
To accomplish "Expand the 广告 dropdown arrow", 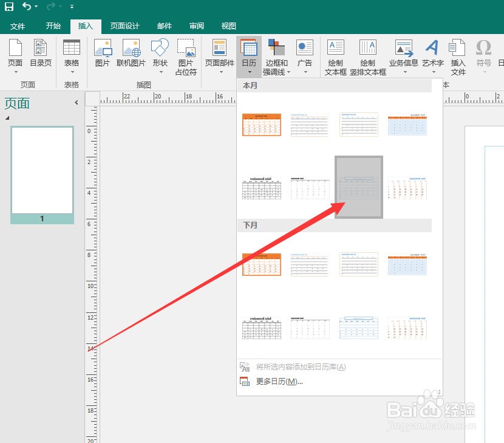I will click(305, 72).
